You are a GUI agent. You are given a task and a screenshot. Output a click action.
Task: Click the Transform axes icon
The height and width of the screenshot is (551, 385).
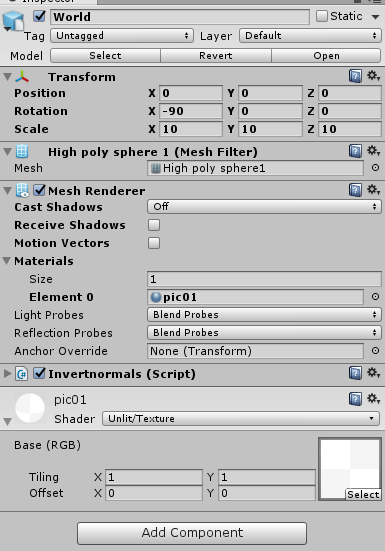pos(22,77)
